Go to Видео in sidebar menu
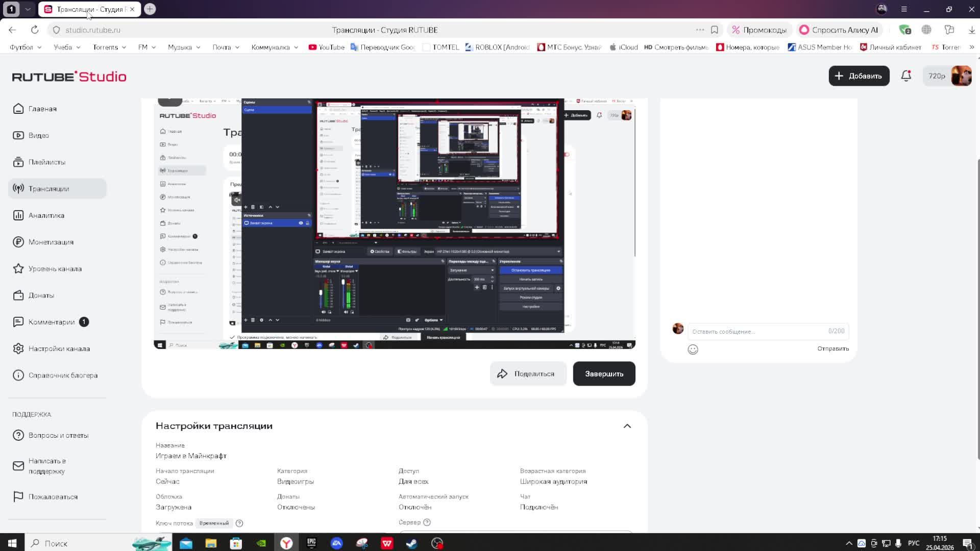Screen dimensions: 980x551 coord(38,135)
